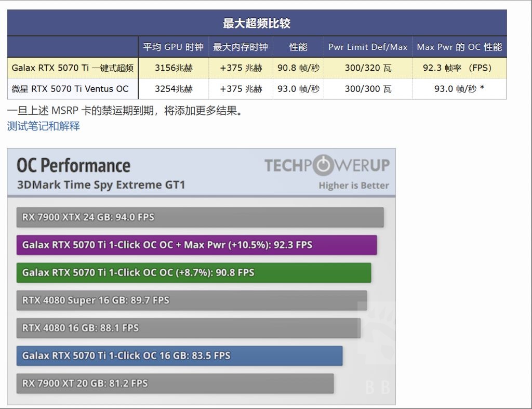Click the 平均 GPU 时钟 column header
532x409 pixels.
tap(174, 46)
